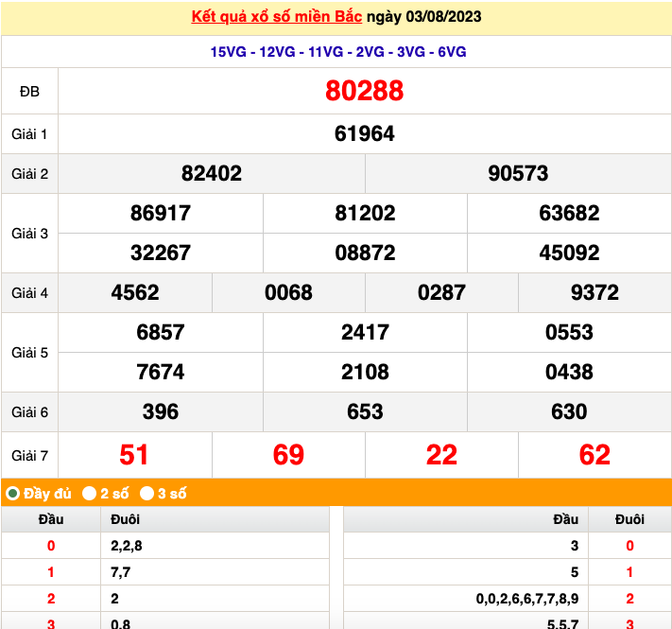Select the Giải 2 number 82402
This screenshot has height=629, width=672.
tap(212, 174)
